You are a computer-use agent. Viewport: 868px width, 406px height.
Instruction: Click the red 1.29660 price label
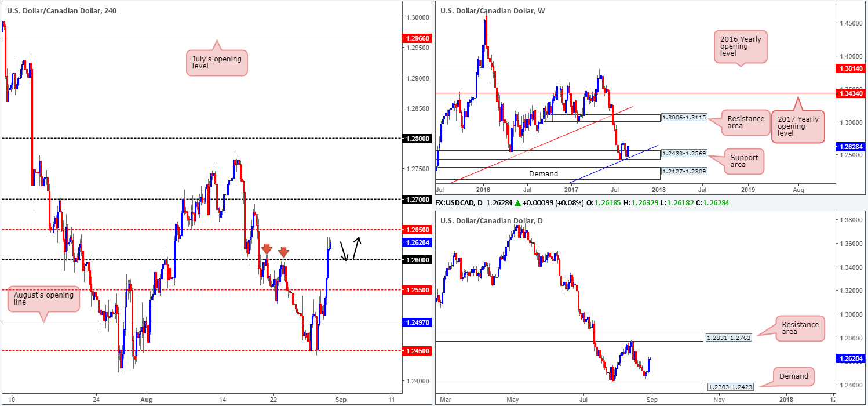(417, 38)
